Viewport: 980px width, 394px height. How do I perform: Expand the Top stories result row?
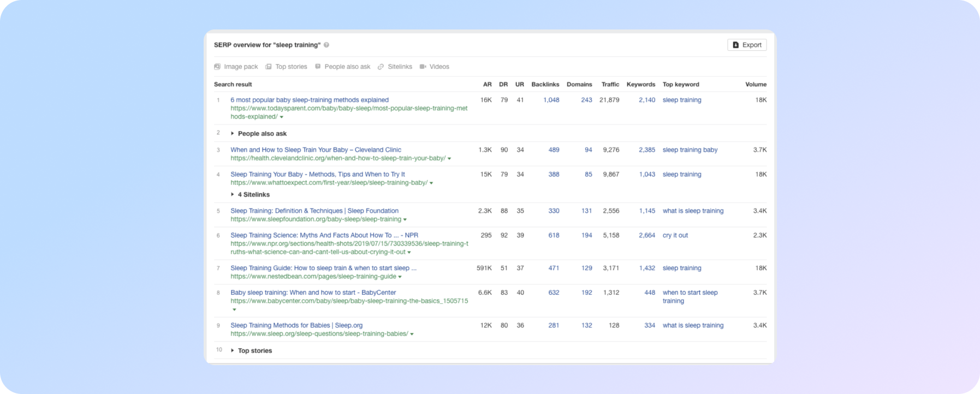[233, 351]
